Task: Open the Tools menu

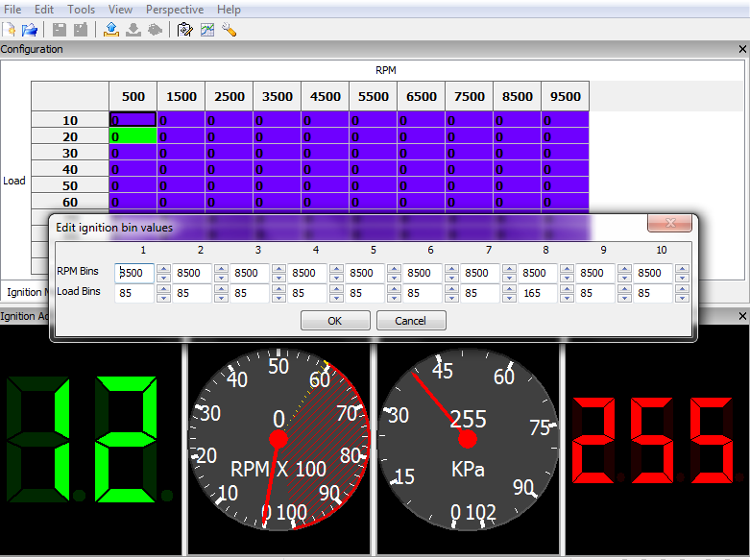Action: tap(81, 9)
